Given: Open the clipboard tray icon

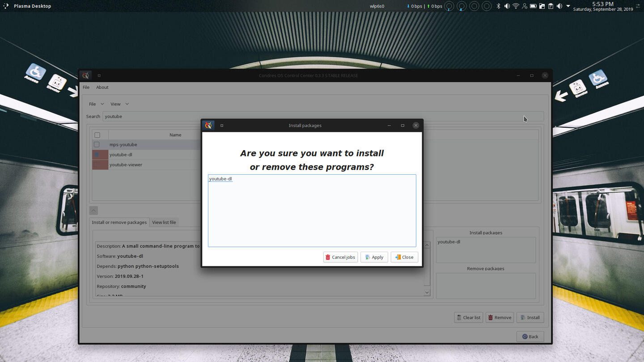Looking at the screenshot, I should [551, 6].
